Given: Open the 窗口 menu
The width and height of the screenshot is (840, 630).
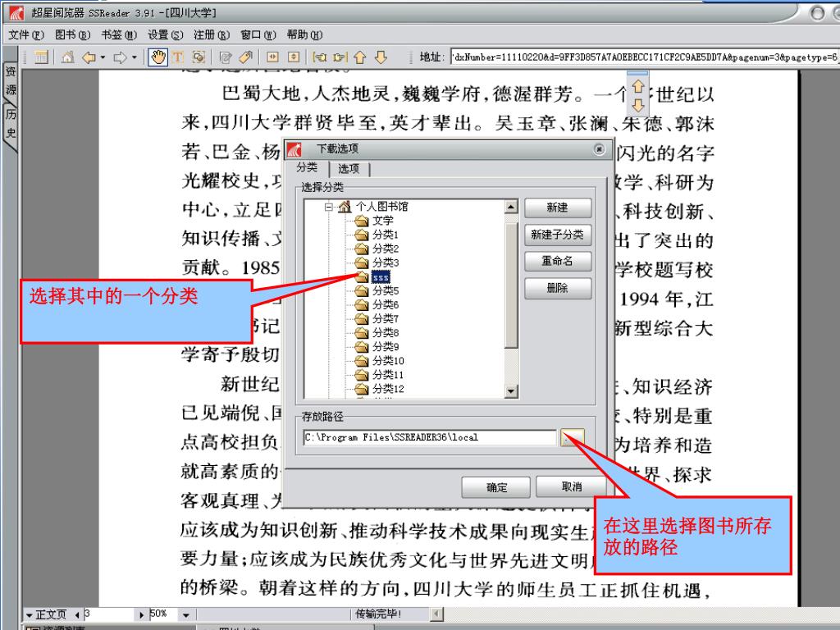Looking at the screenshot, I should point(258,34).
